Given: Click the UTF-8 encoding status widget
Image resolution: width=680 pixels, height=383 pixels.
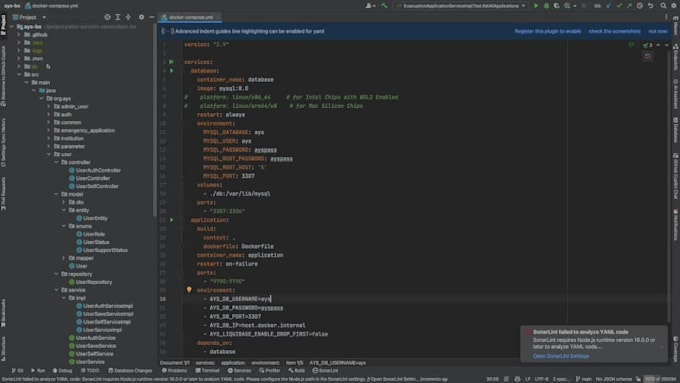Looking at the screenshot, I should [x=541, y=379].
